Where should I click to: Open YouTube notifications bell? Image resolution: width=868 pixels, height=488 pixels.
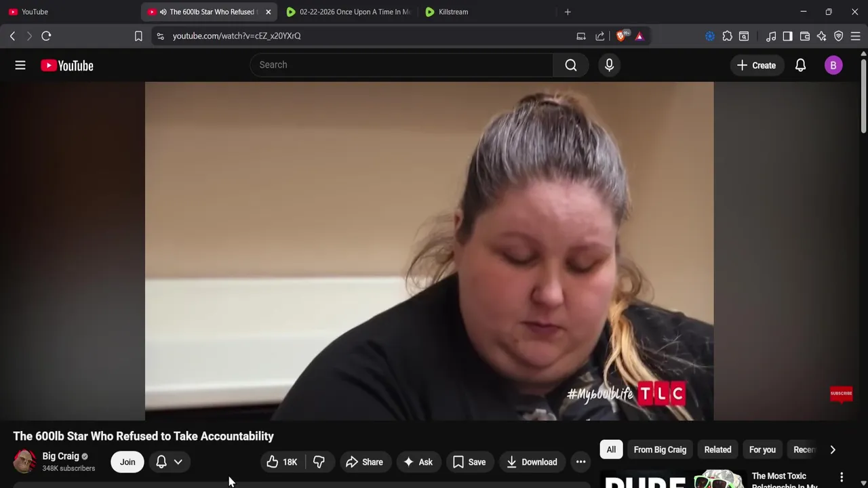pos(800,65)
